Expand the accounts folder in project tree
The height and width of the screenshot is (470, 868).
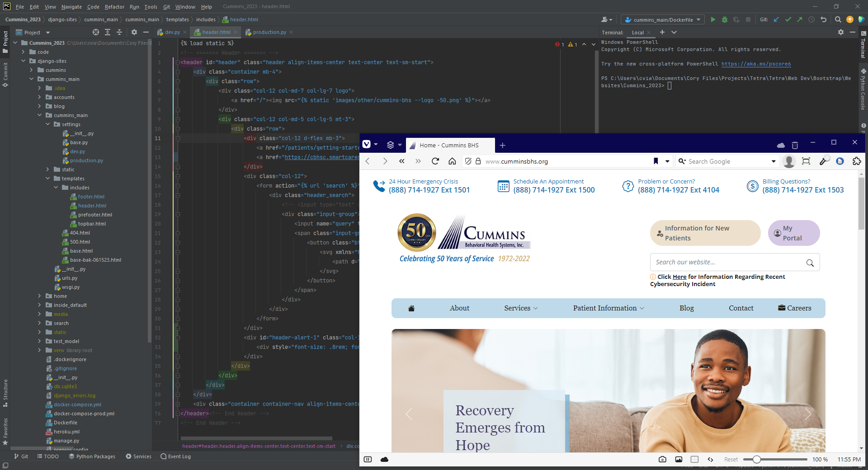coord(40,97)
